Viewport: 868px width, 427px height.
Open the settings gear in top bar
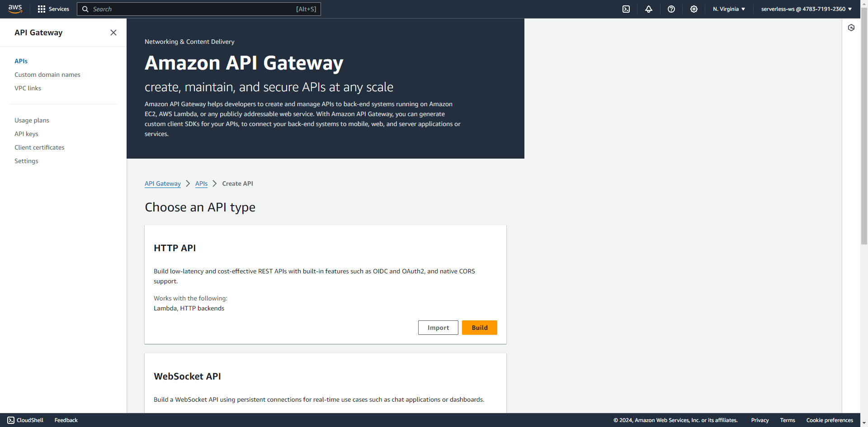pos(694,9)
